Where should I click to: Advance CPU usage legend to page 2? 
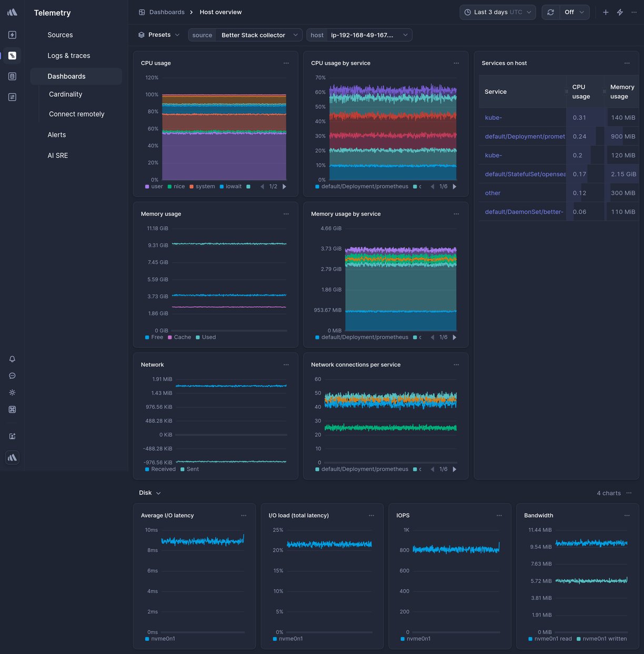coord(284,186)
